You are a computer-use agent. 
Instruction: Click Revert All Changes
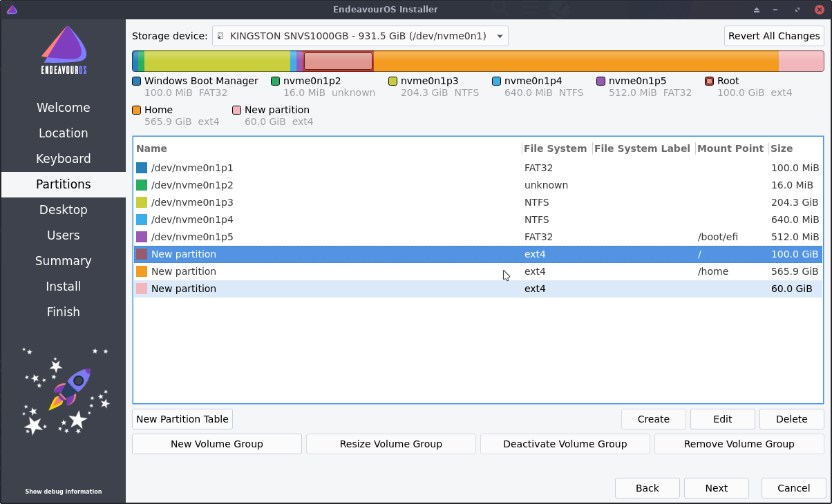point(774,36)
